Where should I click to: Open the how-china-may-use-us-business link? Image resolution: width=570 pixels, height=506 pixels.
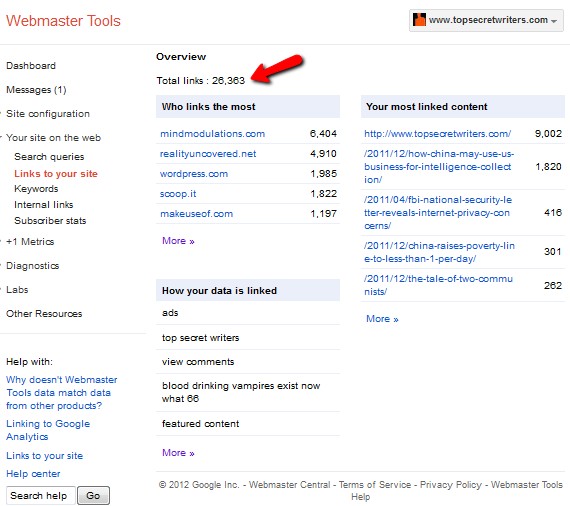439,166
